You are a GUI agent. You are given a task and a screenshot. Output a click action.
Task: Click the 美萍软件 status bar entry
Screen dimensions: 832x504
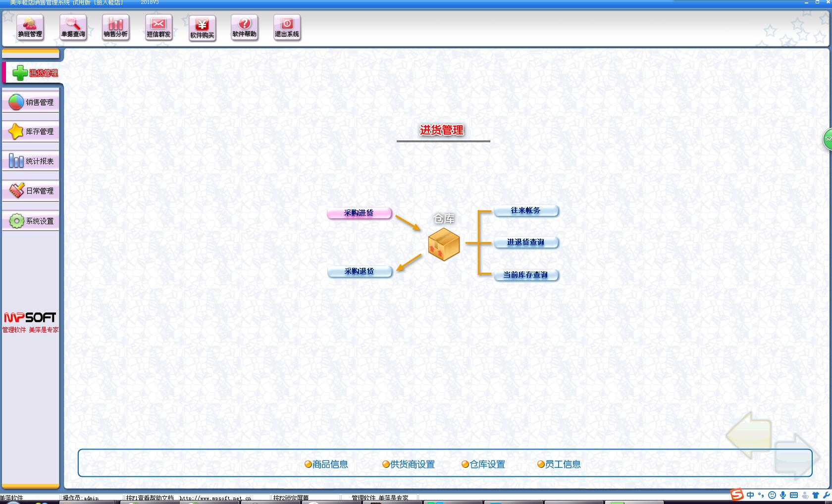[x=11, y=498]
